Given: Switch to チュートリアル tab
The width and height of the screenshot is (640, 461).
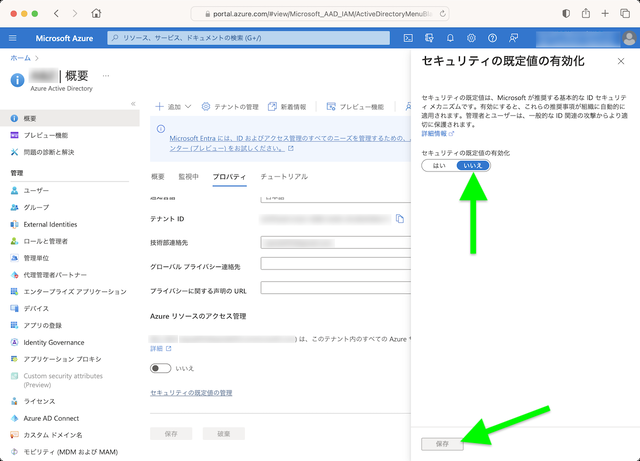Looking at the screenshot, I should [284, 176].
